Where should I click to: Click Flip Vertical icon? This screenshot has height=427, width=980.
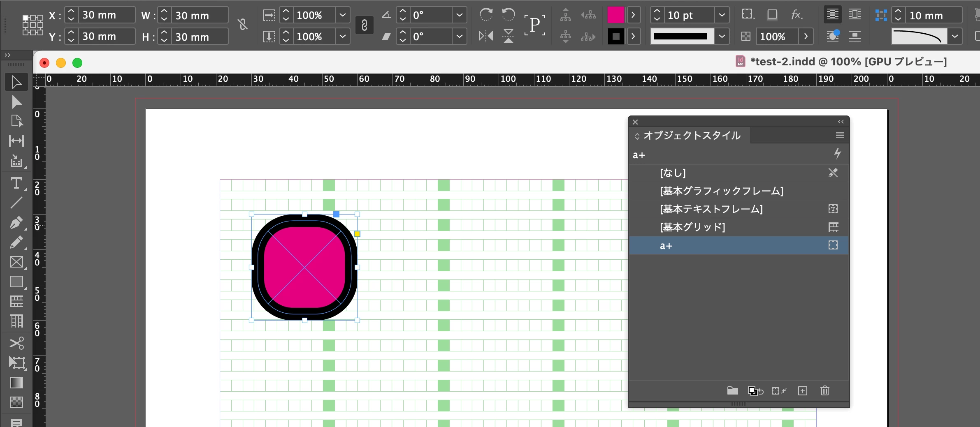coord(509,36)
